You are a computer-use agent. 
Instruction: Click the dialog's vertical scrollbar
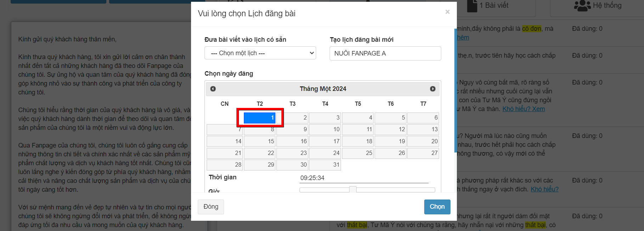coord(455,90)
